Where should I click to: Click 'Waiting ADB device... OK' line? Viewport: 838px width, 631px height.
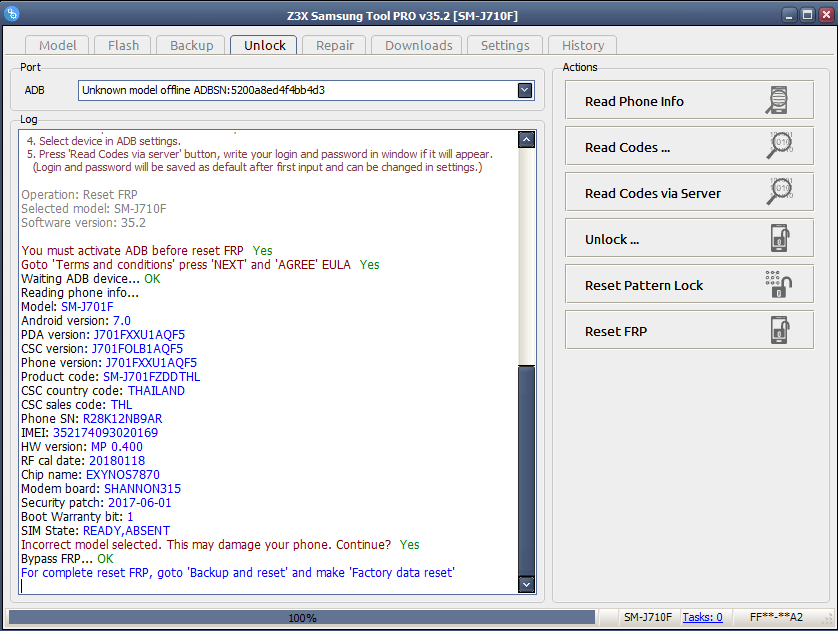pos(90,279)
